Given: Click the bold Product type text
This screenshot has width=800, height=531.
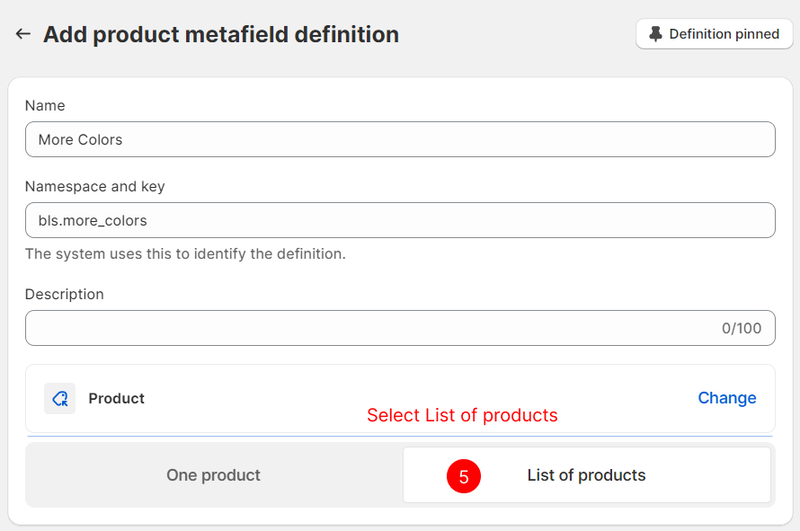Looking at the screenshot, I should (116, 398).
